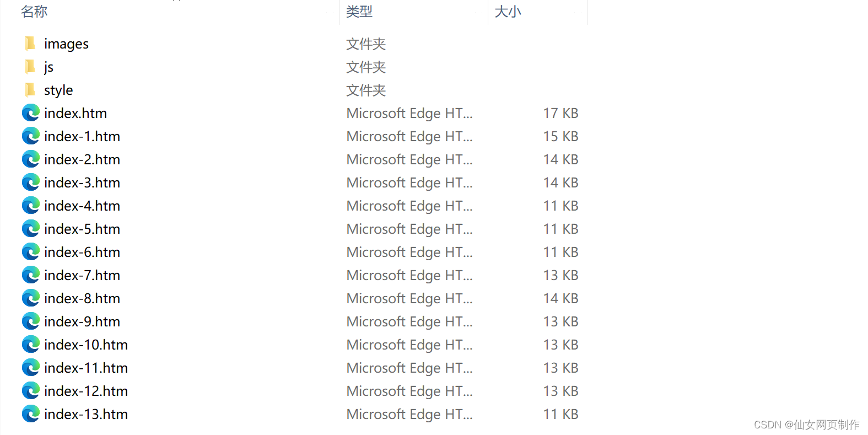Select the index-8.htm file
The width and height of the screenshot is (868, 435).
click(82, 298)
